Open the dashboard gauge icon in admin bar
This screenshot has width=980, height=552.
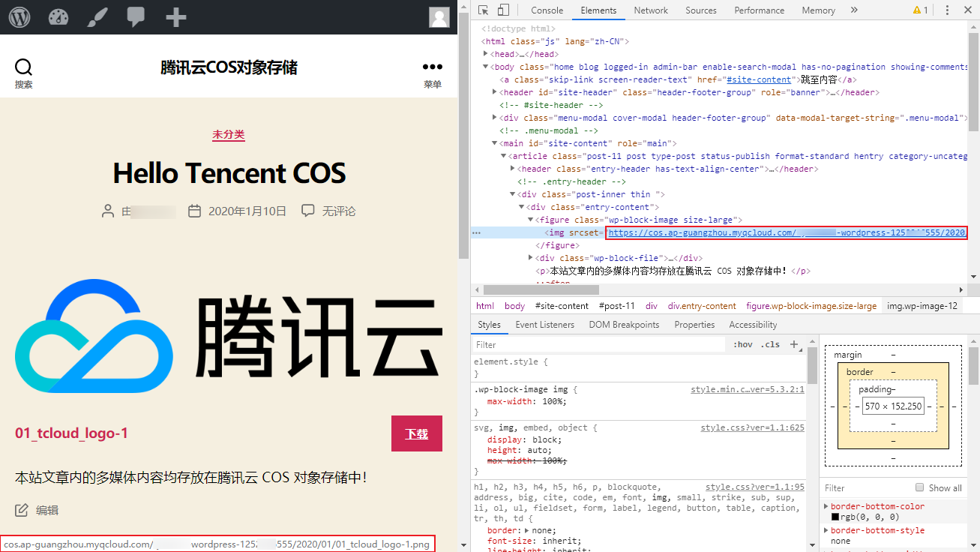(58, 16)
